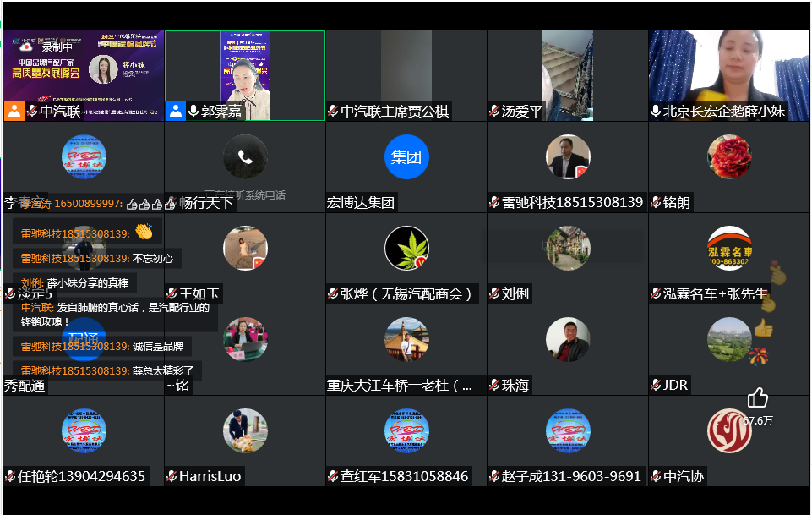
Task: Click the microphone icon next to 北京长宏企鹅薛小妹
Action: [656, 112]
